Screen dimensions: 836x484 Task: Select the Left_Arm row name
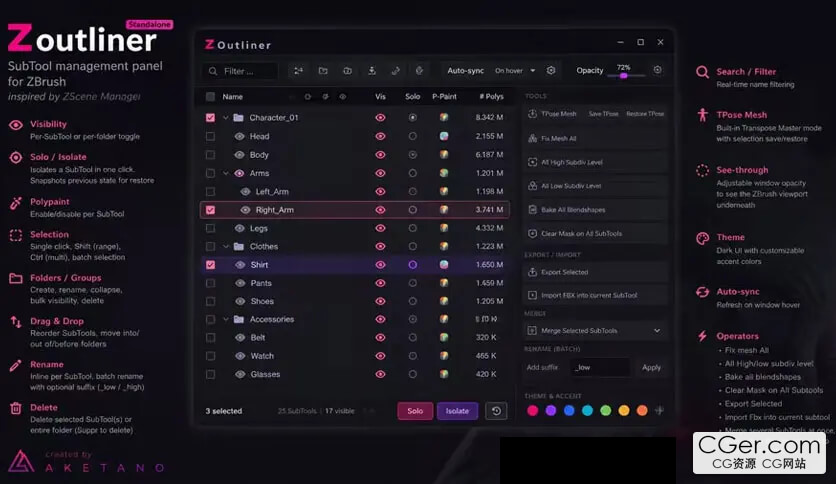pos(272,191)
